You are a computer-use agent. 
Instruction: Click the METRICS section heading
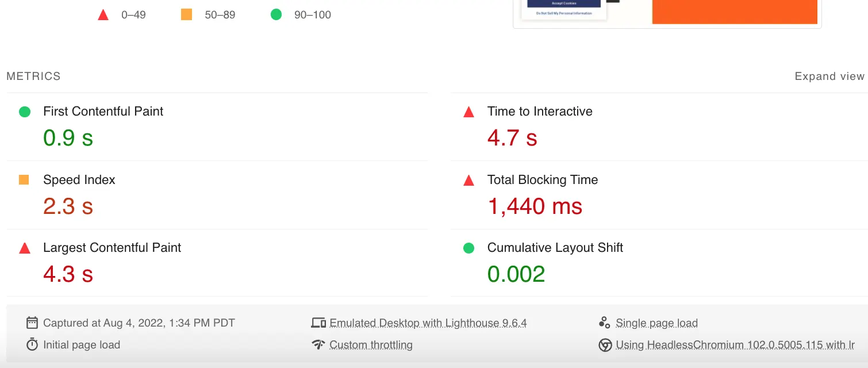click(x=33, y=76)
